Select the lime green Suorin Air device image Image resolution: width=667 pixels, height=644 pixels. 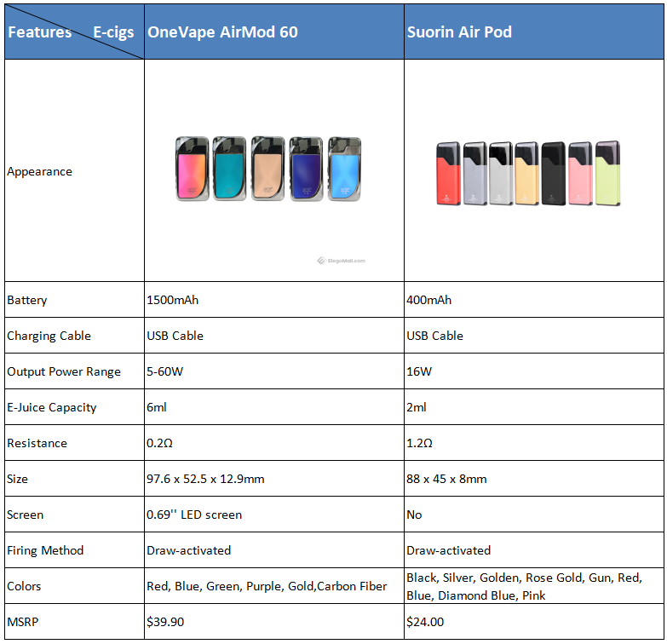pos(607,174)
